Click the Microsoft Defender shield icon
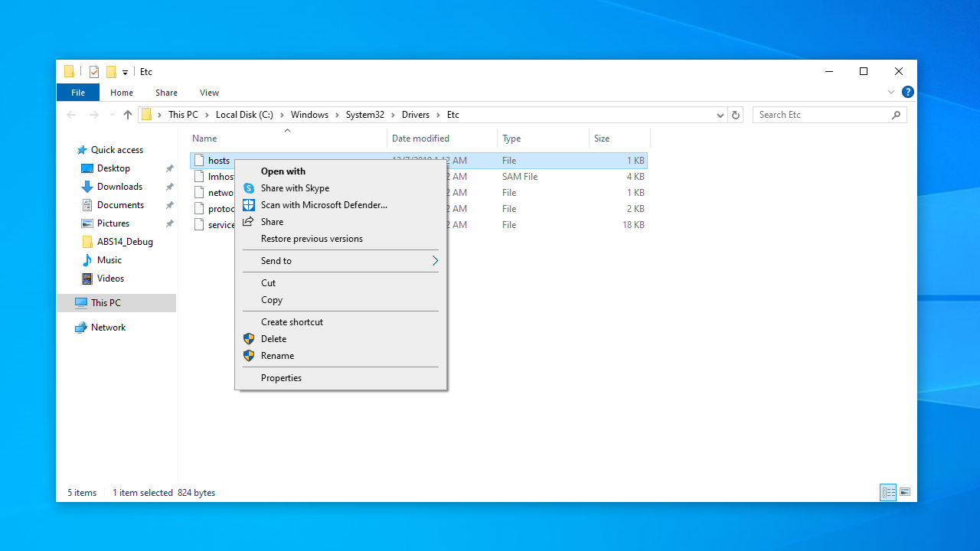The width and height of the screenshot is (980, 551). click(x=248, y=205)
